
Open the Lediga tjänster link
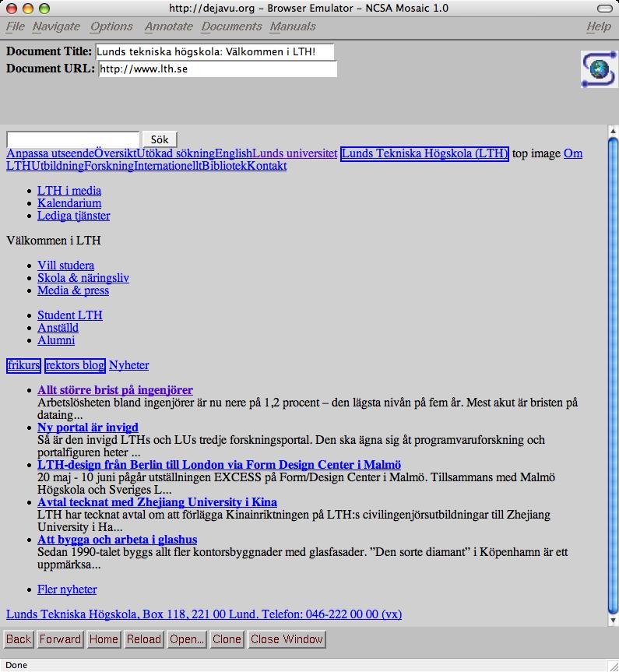click(x=74, y=216)
